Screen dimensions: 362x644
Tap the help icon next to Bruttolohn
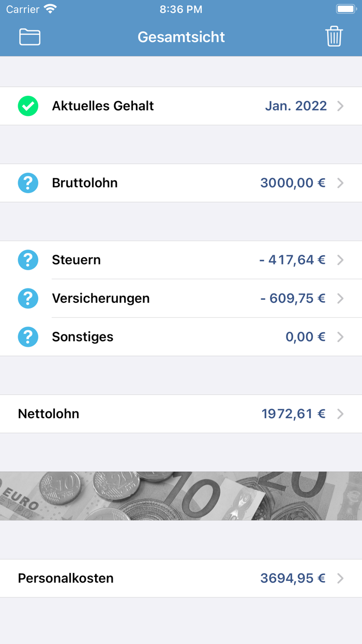click(28, 183)
